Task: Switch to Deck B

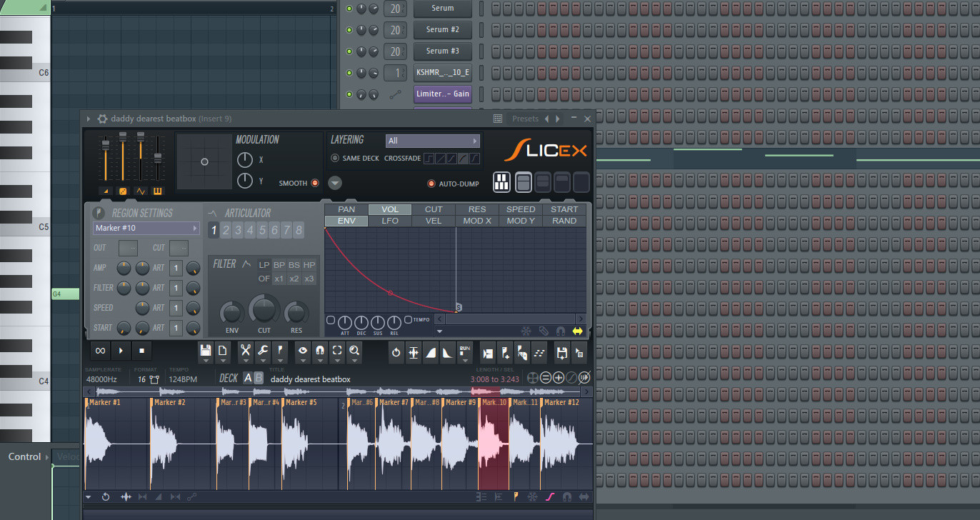Action: coord(258,377)
